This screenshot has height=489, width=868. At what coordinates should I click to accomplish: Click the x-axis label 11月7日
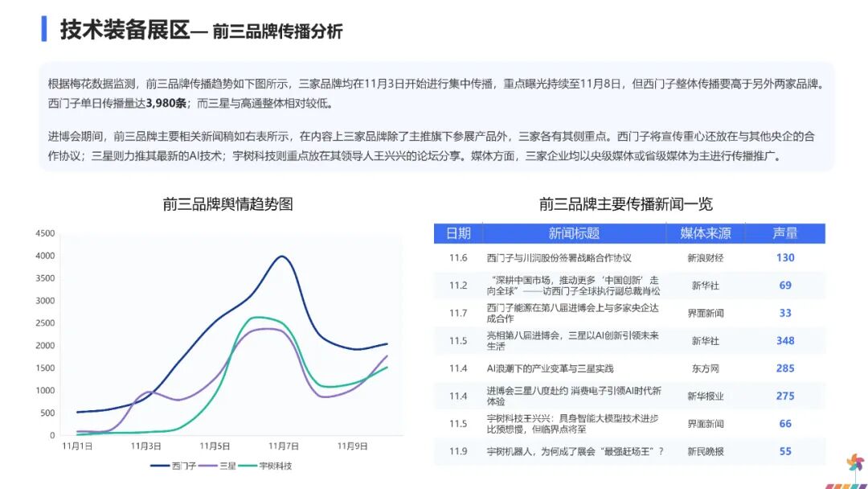pos(284,446)
